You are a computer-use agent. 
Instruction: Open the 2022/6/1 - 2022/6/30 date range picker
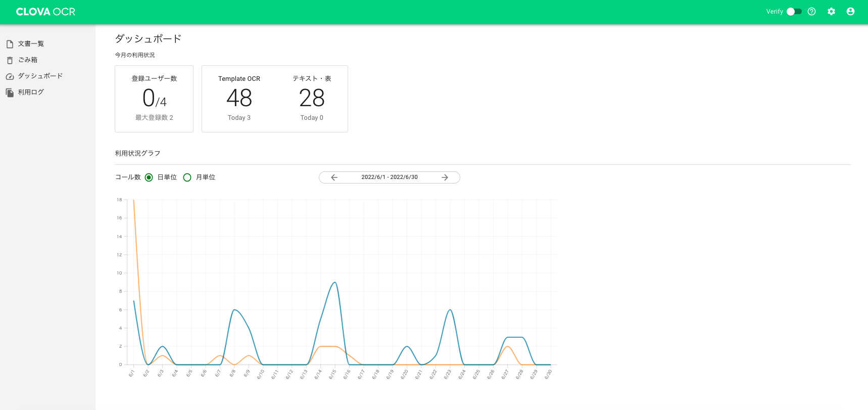(x=389, y=177)
